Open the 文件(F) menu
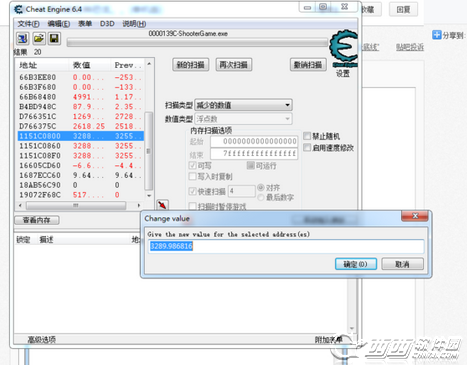 pos(28,24)
